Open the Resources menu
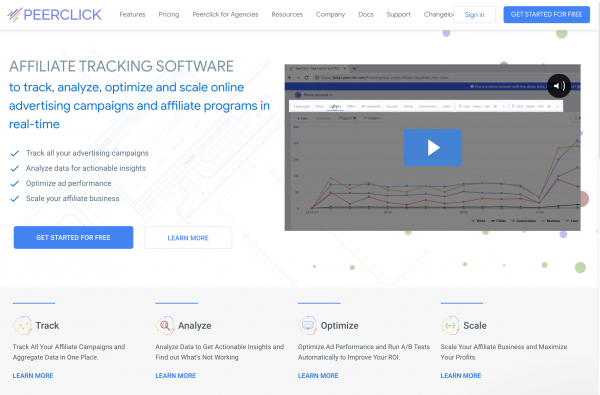Screen dimensions: 600x395 287,15
